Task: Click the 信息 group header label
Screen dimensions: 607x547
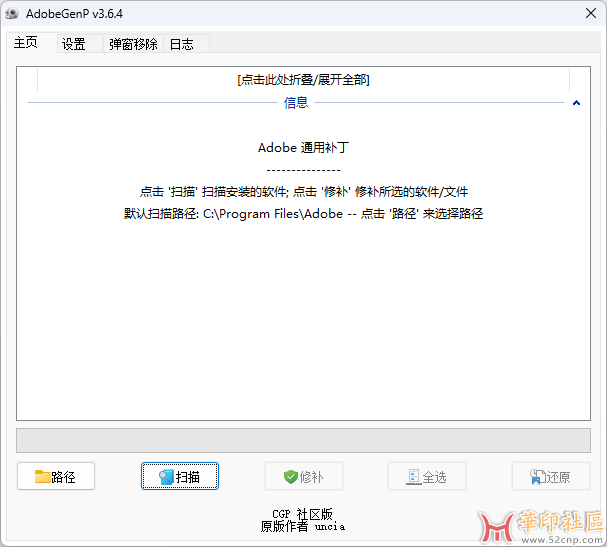Action: (x=296, y=103)
